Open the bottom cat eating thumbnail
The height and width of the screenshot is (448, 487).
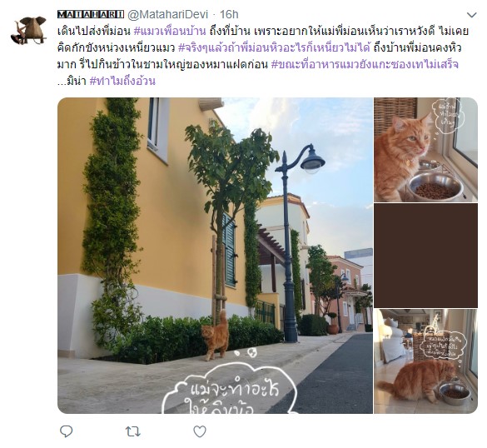point(425,361)
